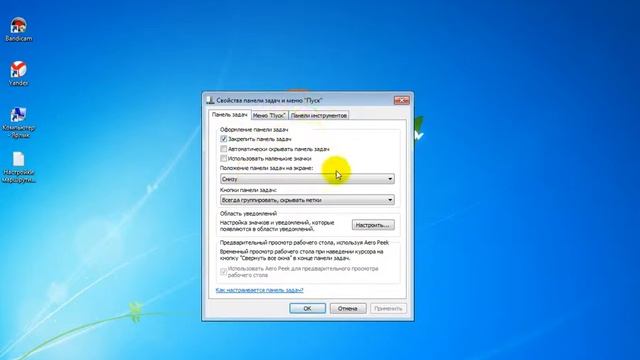
Task: Click the Отмена button
Action: point(348,309)
